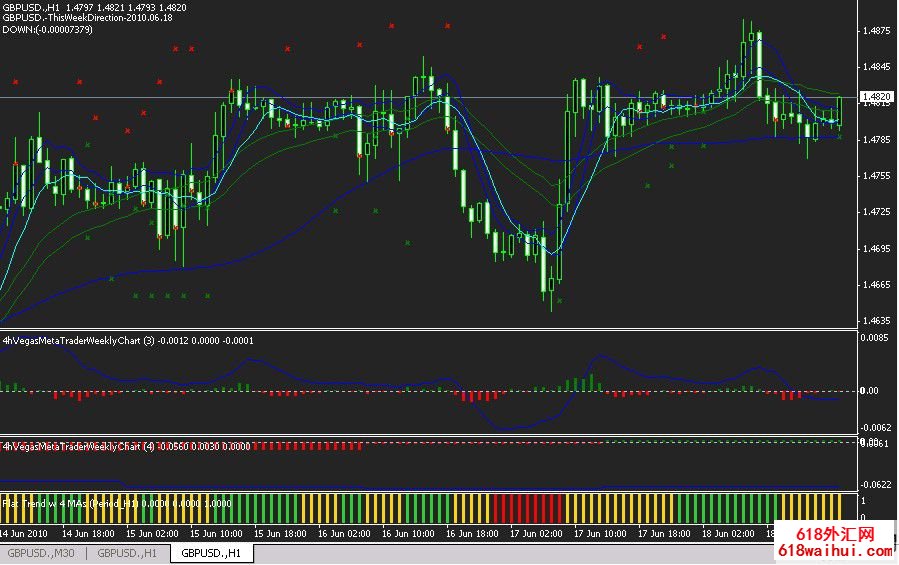This screenshot has width=899, height=565.
Task: Click the current price marker 1.4820
Action: point(877,97)
